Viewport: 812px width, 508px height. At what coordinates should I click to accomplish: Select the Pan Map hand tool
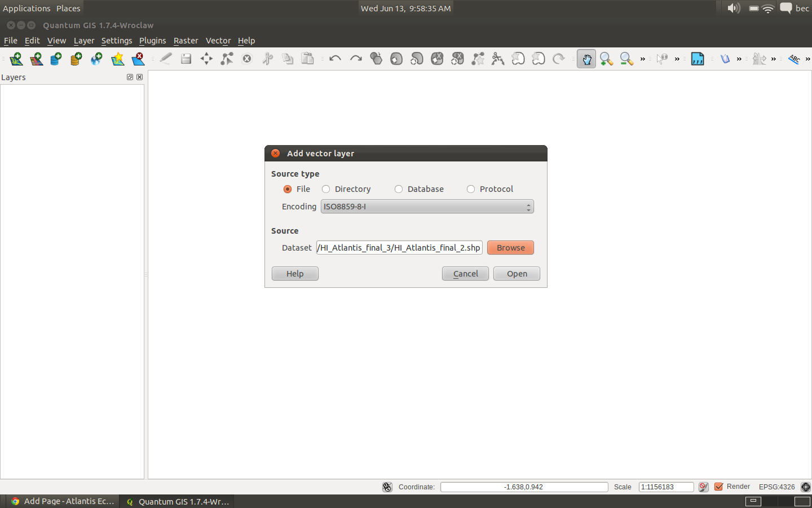coord(586,59)
